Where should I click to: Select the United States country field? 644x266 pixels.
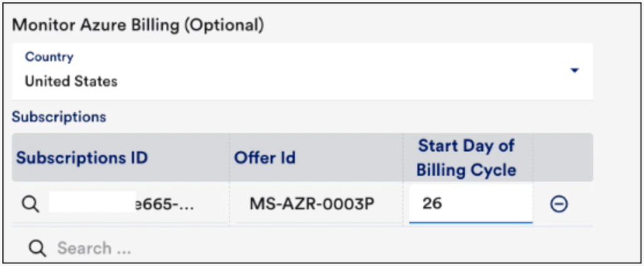point(303,72)
